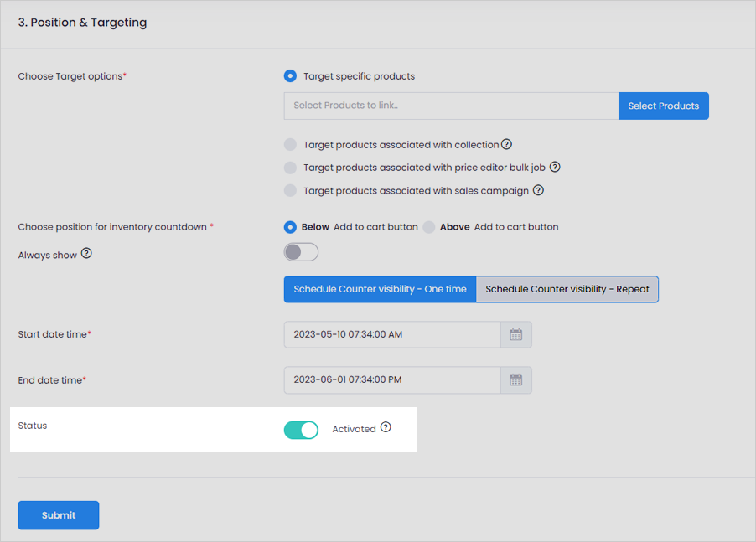Enable the Always show toggle

click(301, 252)
